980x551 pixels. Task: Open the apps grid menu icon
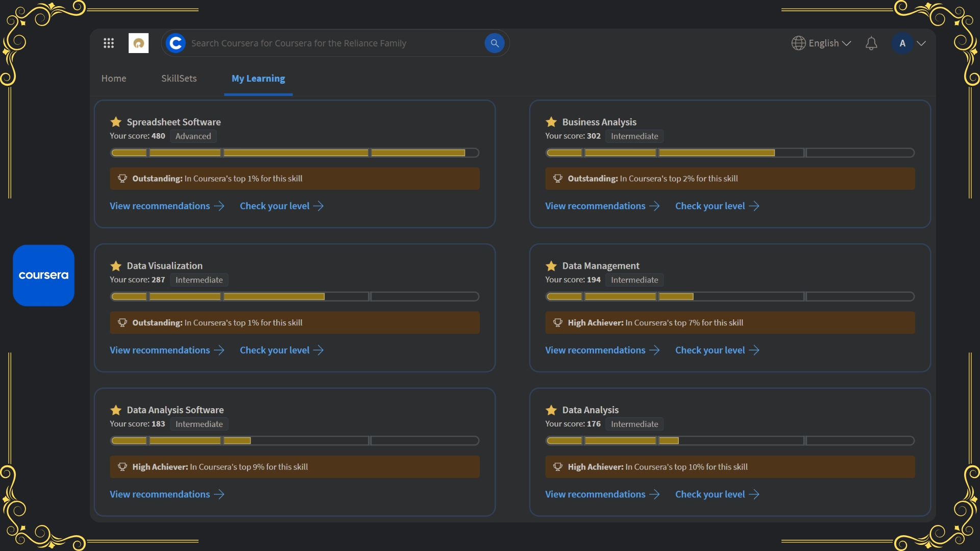[x=109, y=43]
